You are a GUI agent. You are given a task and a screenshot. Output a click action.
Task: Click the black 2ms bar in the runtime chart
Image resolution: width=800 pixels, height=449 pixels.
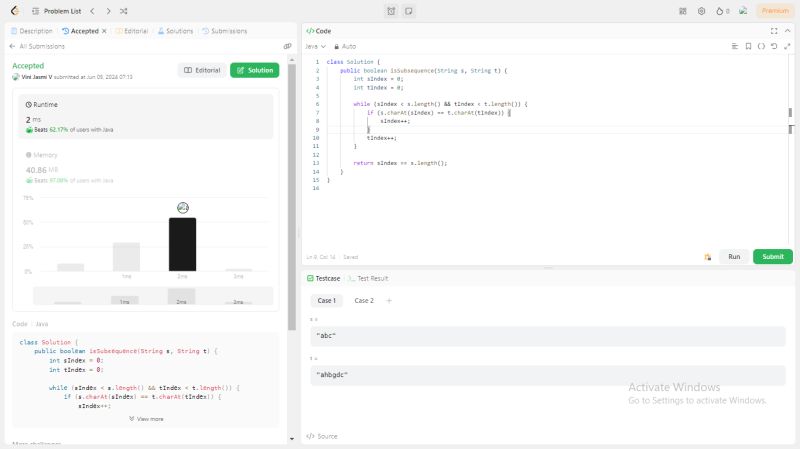182,244
